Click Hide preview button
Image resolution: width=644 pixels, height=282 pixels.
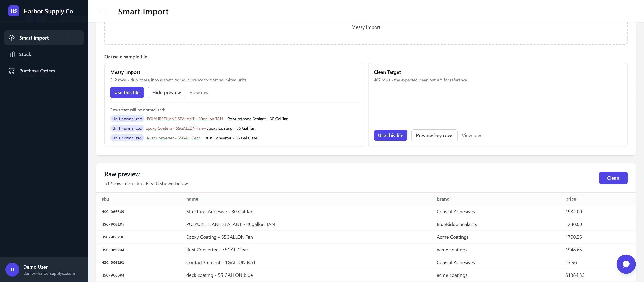tap(167, 93)
